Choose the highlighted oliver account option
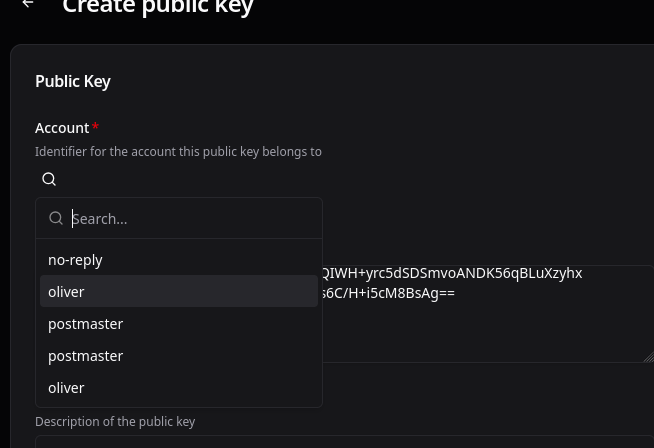The image size is (654, 448). (x=179, y=292)
